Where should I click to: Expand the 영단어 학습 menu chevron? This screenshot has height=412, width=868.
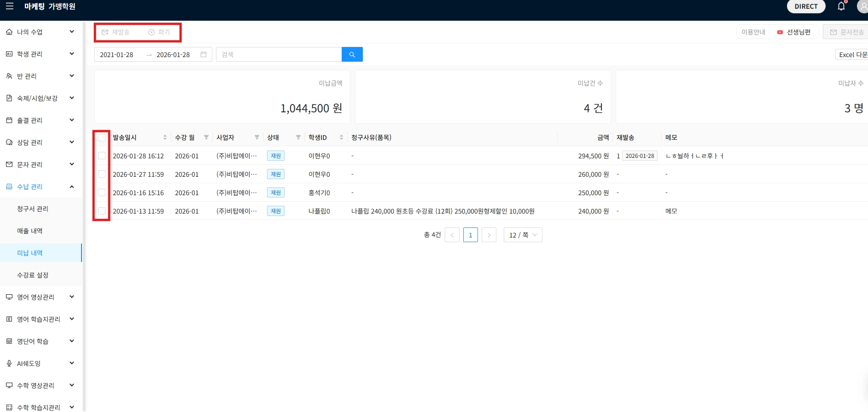[x=72, y=341]
